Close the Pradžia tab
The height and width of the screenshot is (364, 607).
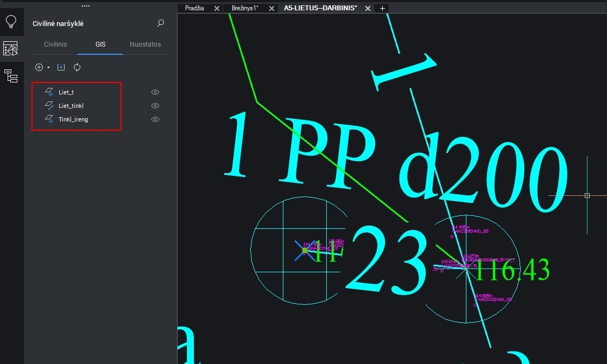click(217, 8)
